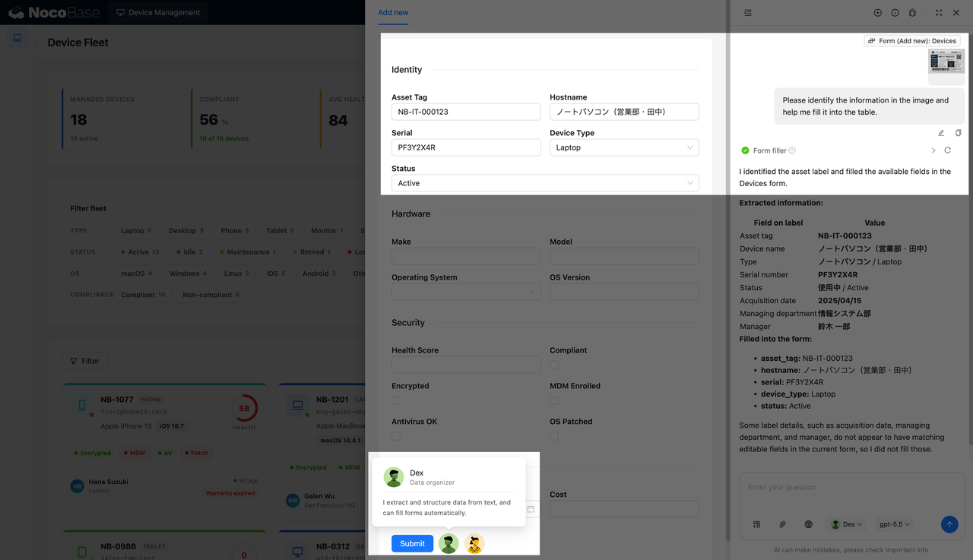Click the bug debug icon in chat header
This screenshot has height=560, width=973.
tap(912, 13)
